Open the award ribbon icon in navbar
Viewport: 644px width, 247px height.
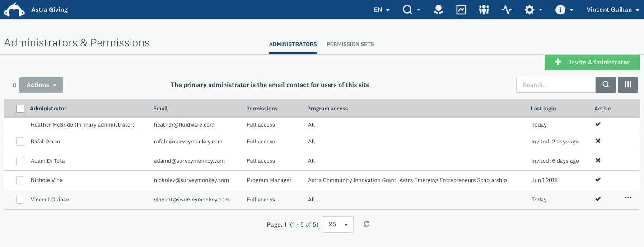[x=438, y=9]
